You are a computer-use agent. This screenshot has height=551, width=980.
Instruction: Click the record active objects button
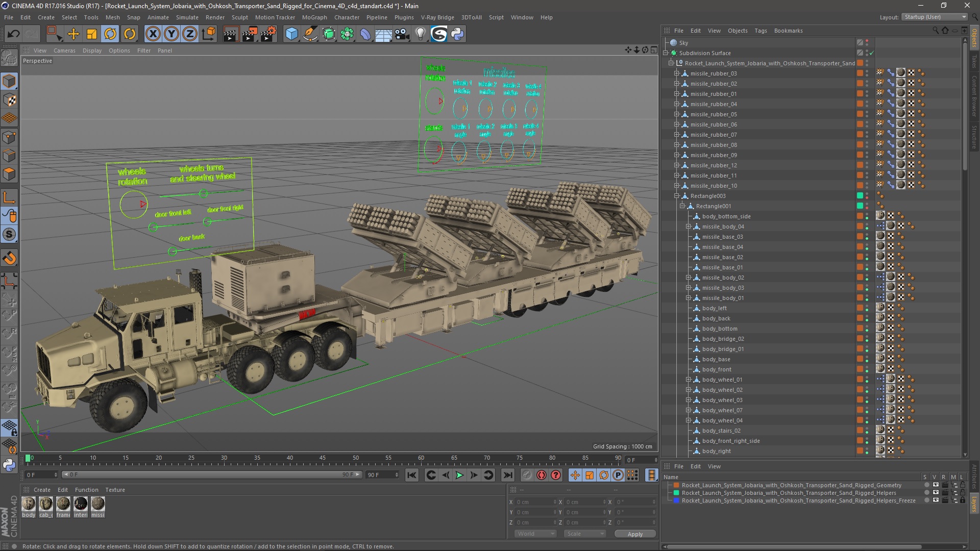(527, 475)
